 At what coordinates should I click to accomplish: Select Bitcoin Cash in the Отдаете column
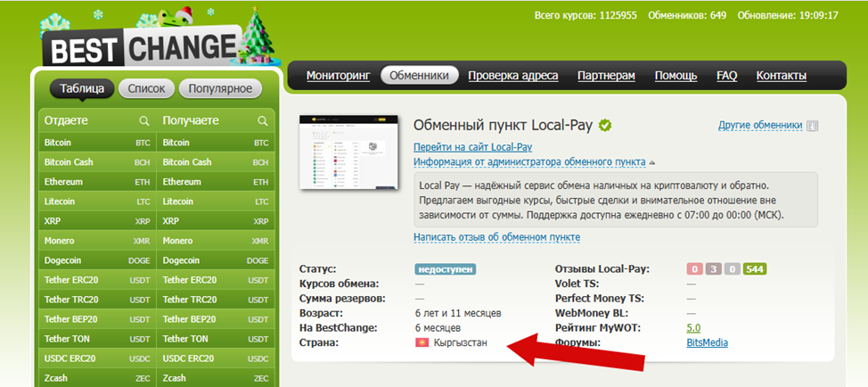(x=97, y=162)
